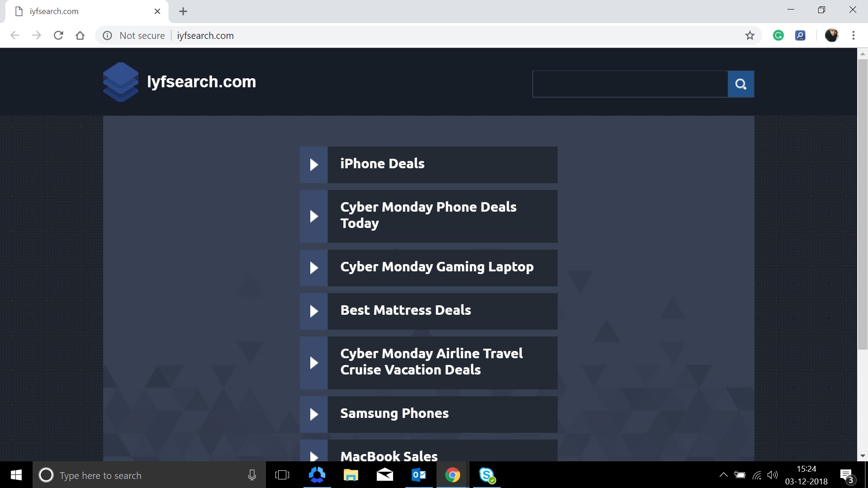Click inside the lyfsearch search box
Screen dimensions: 868x488
point(630,84)
